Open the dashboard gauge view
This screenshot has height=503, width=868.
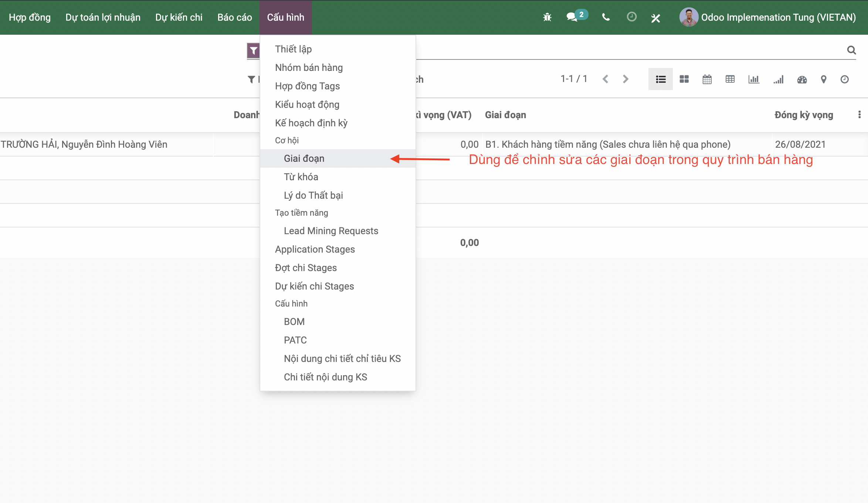[x=802, y=79]
